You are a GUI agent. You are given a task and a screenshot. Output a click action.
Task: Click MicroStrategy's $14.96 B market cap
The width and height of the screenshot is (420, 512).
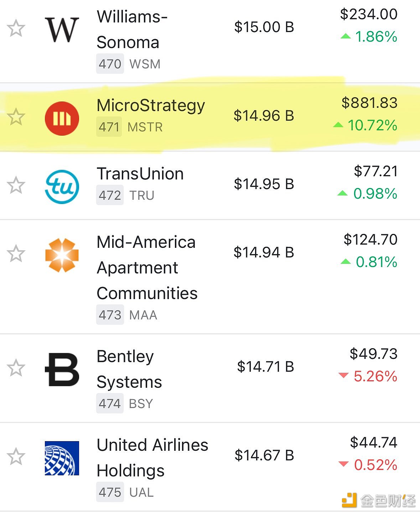(x=264, y=116)
